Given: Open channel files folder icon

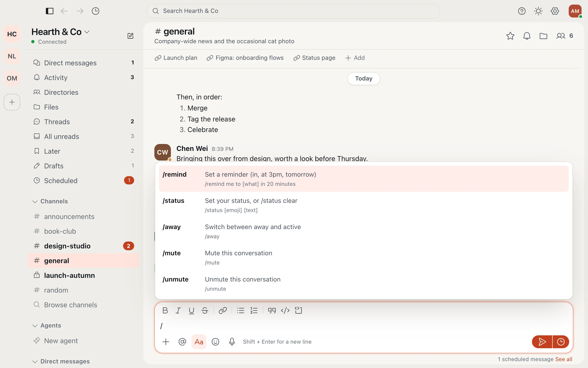Looking at the screenshot, I should pyautogui.click(x=543, y=36).
